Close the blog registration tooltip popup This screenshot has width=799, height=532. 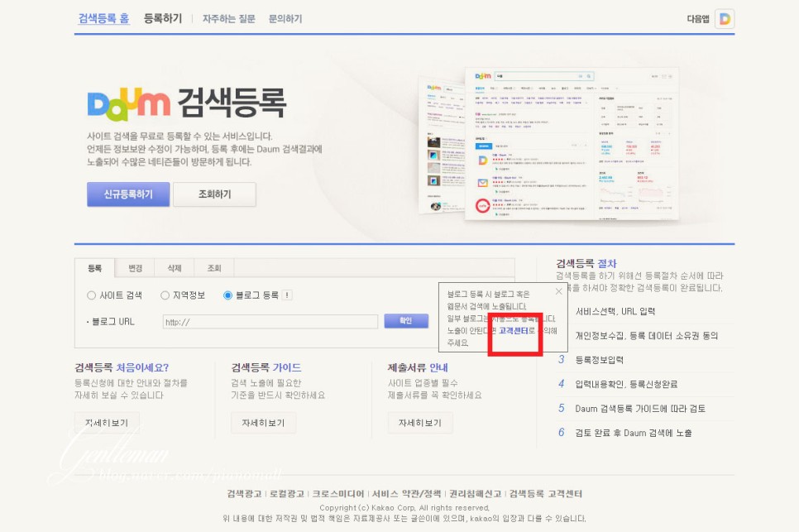pos(558,291)
